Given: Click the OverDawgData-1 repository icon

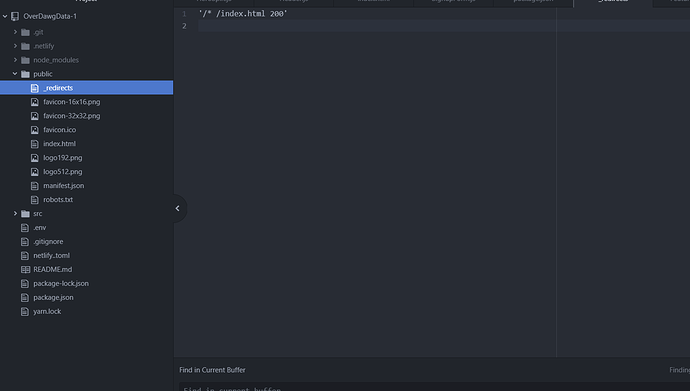Looking at the screenshot, I should [15, 16].
